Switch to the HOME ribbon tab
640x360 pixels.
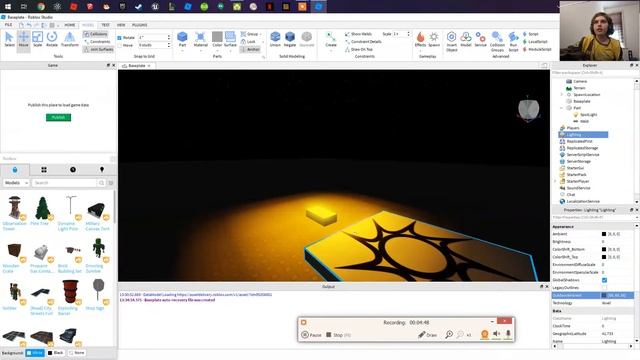[x=69, y=25]
